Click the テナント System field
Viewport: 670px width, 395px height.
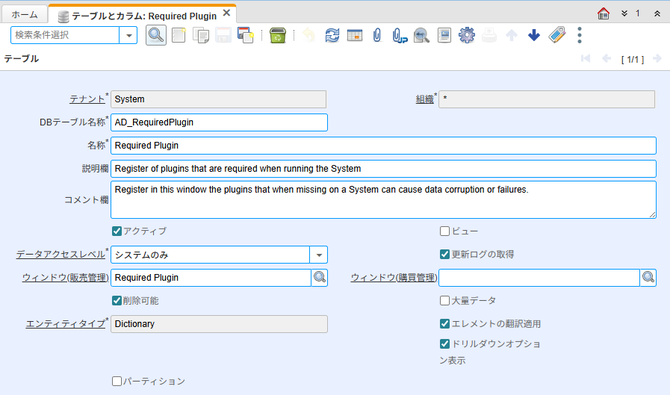pyautogui.click(x=219, y=99)
